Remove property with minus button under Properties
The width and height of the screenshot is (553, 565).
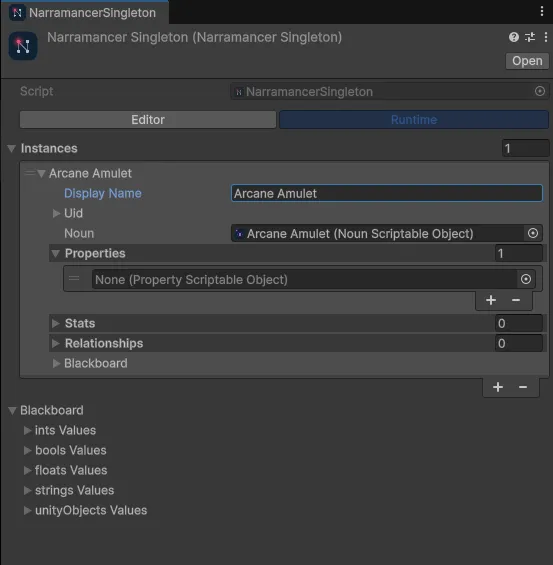[516, 300]
